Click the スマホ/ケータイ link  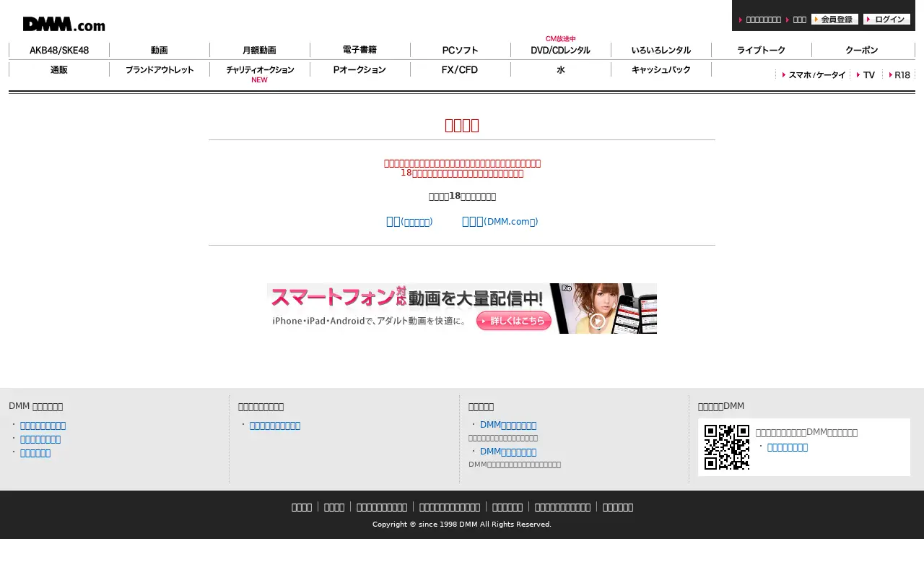[x=814, y=74]
